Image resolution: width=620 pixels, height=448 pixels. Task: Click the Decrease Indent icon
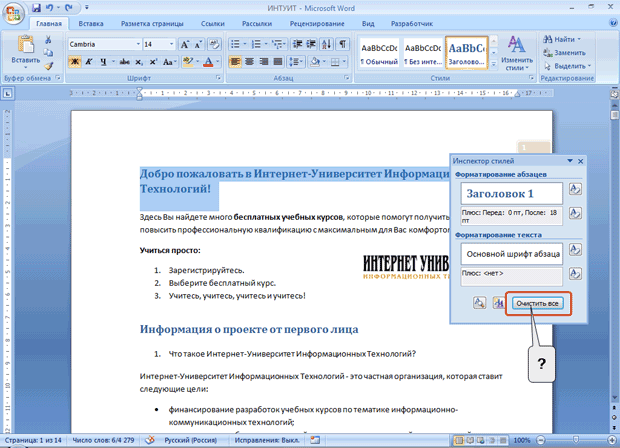(x=297, y=44)
